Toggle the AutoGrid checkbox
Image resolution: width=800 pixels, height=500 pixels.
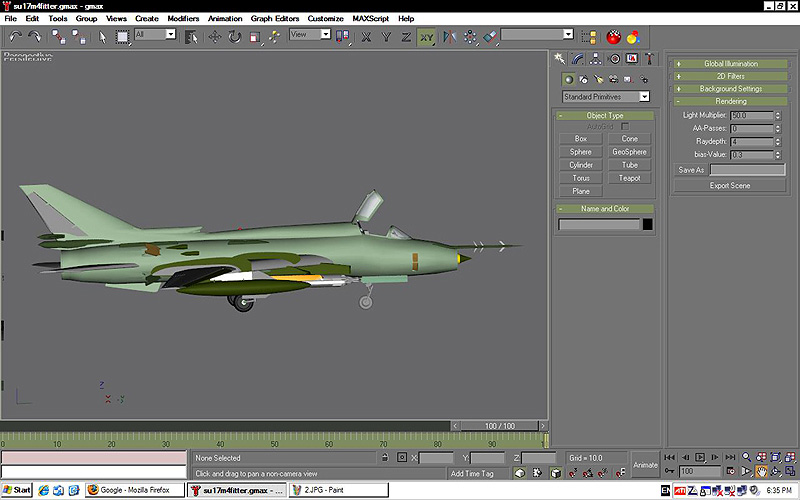[x=625, y=127]
